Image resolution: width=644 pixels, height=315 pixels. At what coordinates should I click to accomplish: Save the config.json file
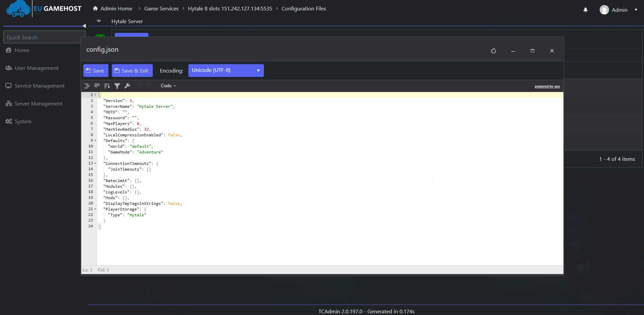tap(95, 70)
